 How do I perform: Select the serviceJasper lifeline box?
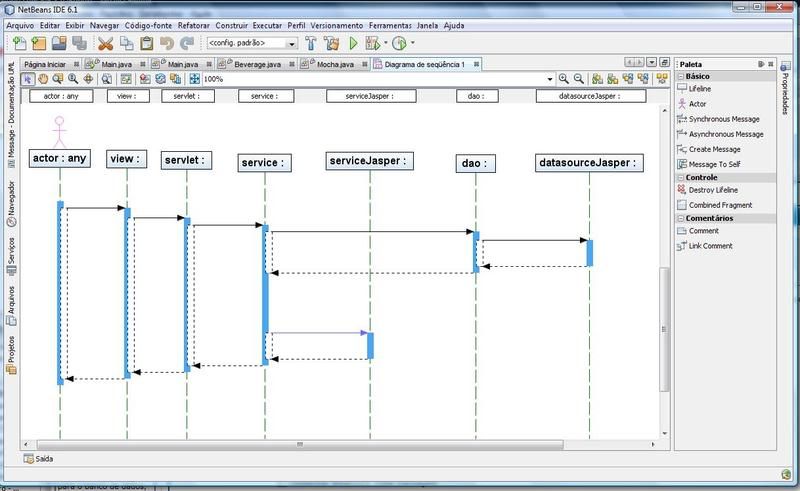click(x=369, y=160)
